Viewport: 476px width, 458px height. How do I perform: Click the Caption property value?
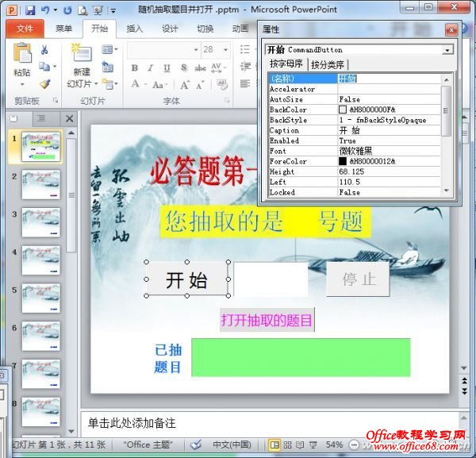(389, 130)
